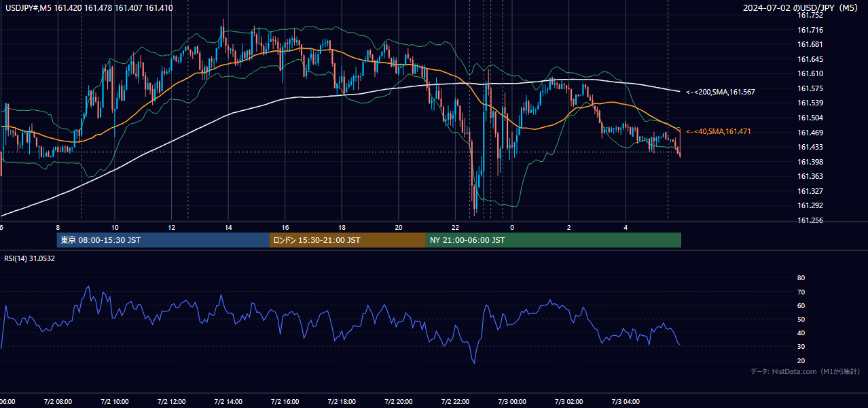Click price axis value 161.433

point(810,147)
